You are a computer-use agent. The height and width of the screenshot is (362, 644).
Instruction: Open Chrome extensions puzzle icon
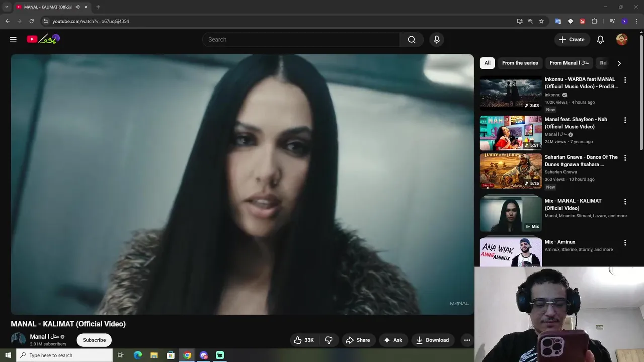point(594,21)
